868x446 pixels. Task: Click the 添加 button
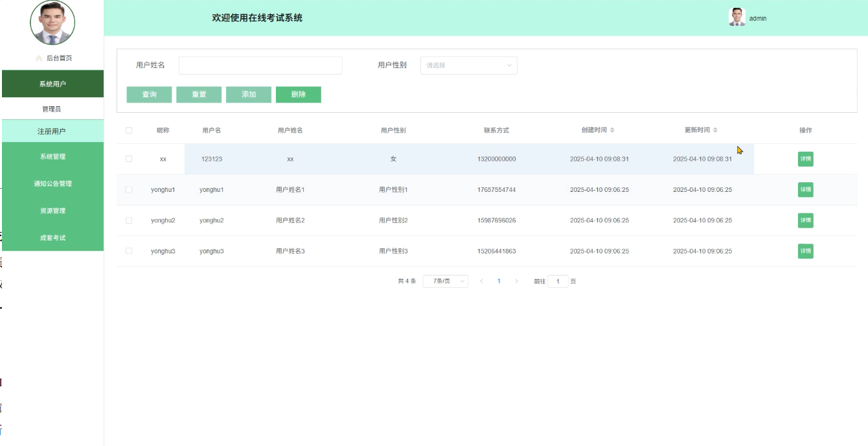(x=249, y=95)
